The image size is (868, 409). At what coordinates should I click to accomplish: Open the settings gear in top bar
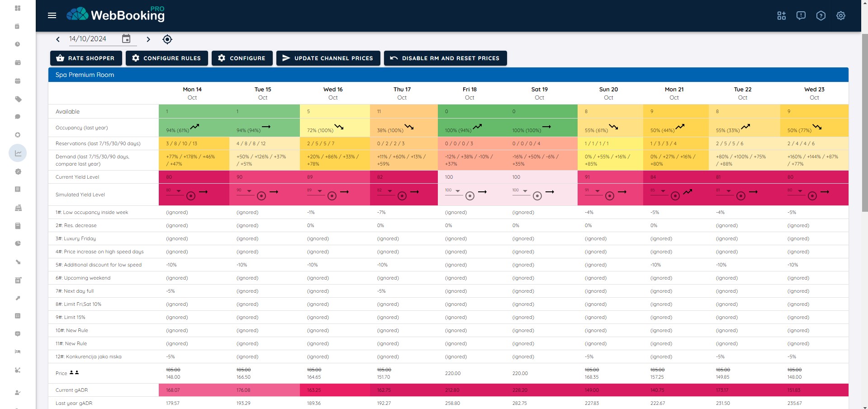[x=840, y=16]
